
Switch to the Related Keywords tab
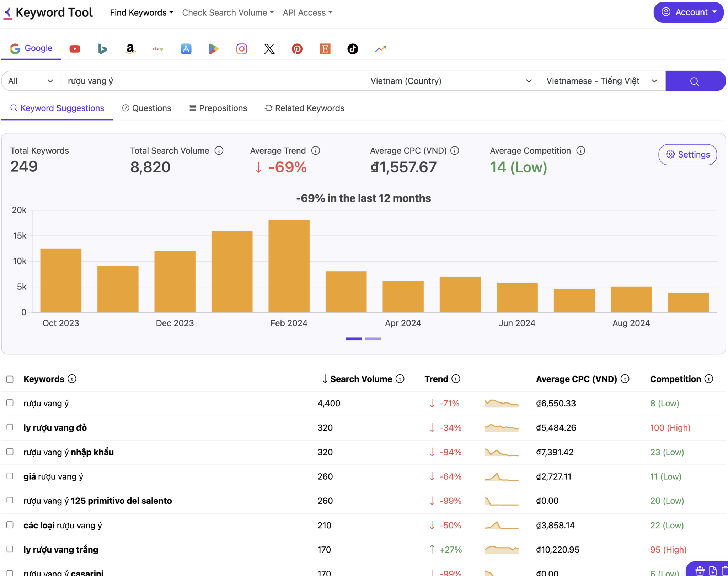(305, 108)
